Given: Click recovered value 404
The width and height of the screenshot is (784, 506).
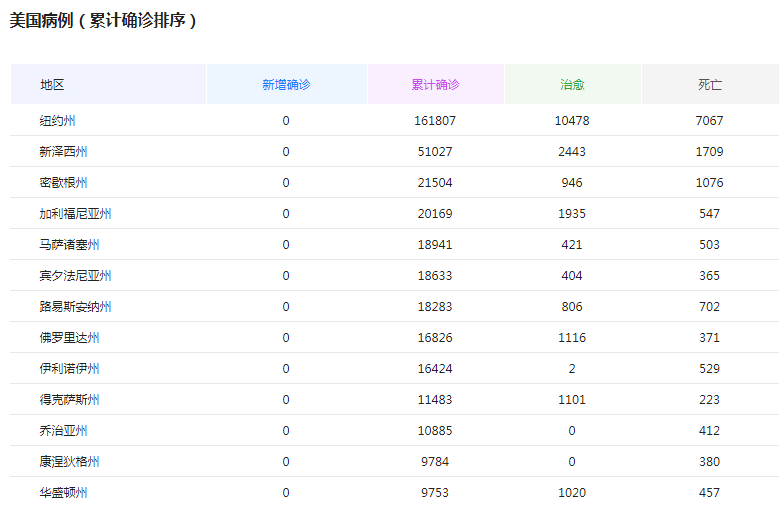Looking at the screenshot, I should (572, 276).
